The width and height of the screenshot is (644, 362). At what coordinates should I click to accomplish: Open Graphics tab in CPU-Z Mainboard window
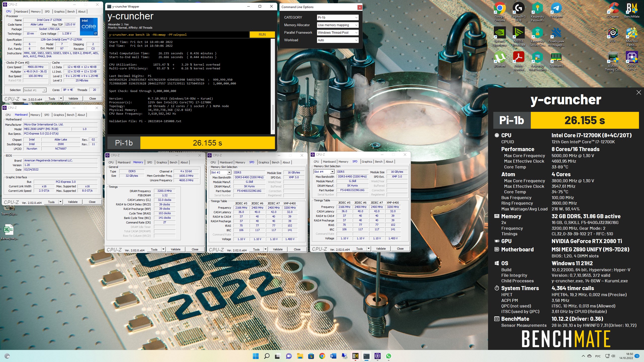(59, 115)
